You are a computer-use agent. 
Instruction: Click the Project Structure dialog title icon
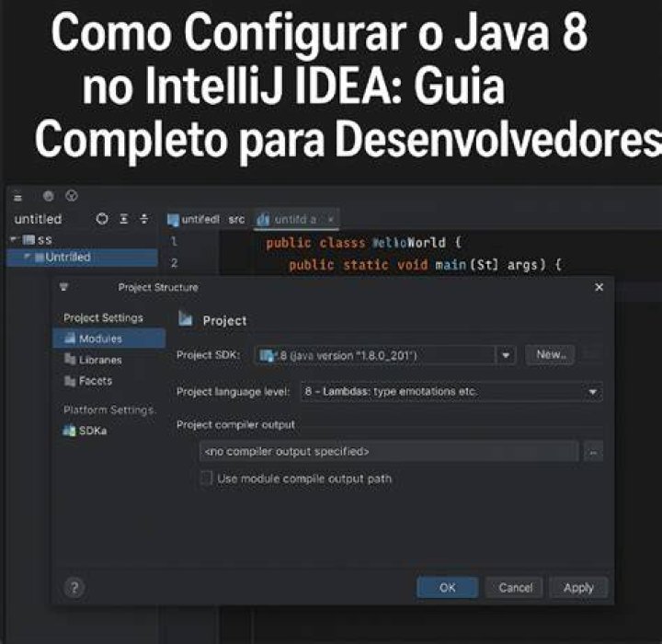(x=63, y=287)
